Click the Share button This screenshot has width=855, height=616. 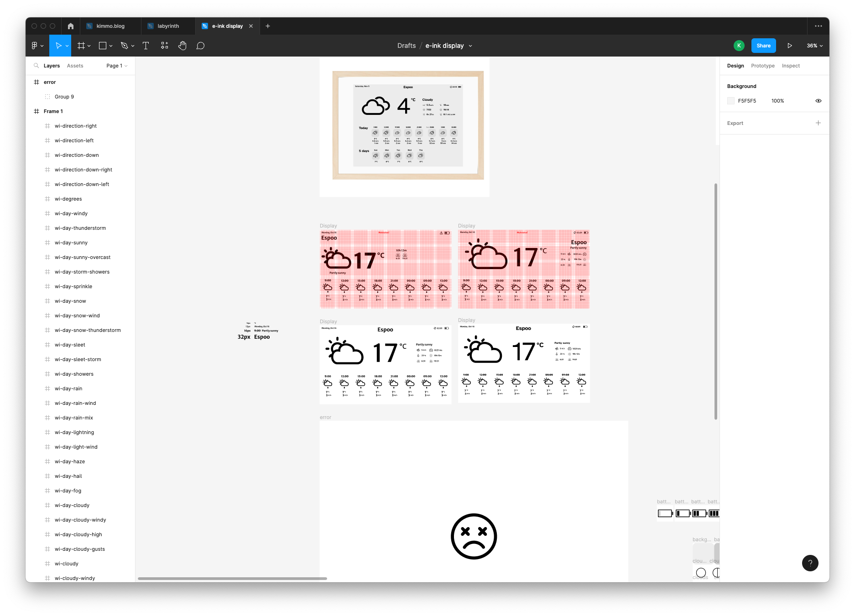click(x=764, y=46)
